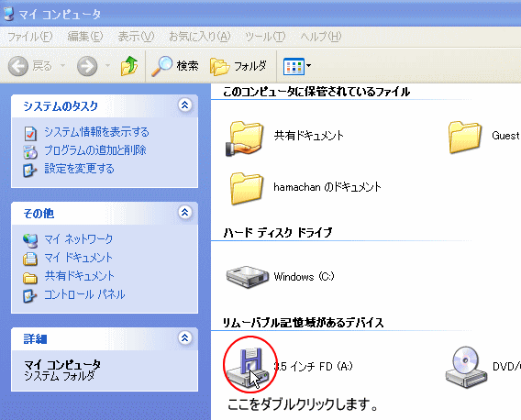521x420 pixels.
Task: Click the 詳細 panel title
Action: click(35, 339)
